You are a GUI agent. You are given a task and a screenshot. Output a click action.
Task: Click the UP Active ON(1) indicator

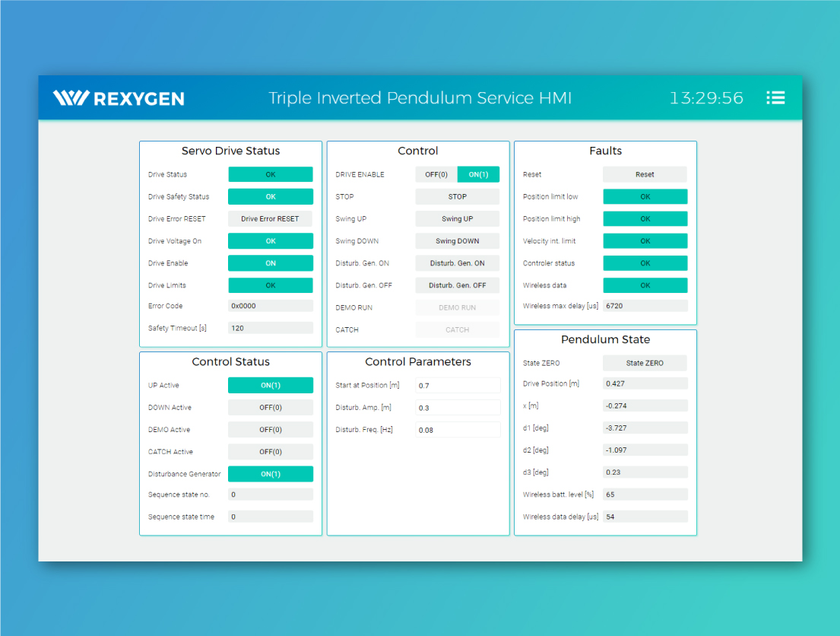tap(270, 386)
